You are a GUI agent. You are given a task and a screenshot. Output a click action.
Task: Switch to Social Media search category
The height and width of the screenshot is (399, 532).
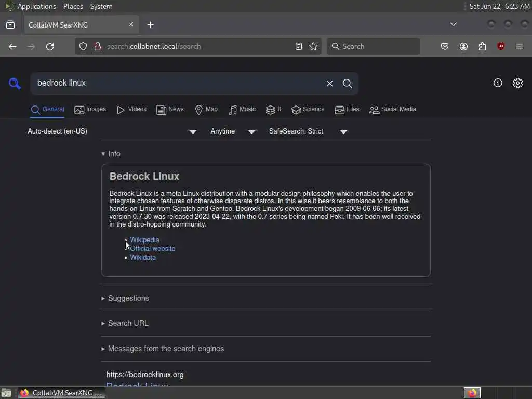pyautogui.click(x=393, y=110)
